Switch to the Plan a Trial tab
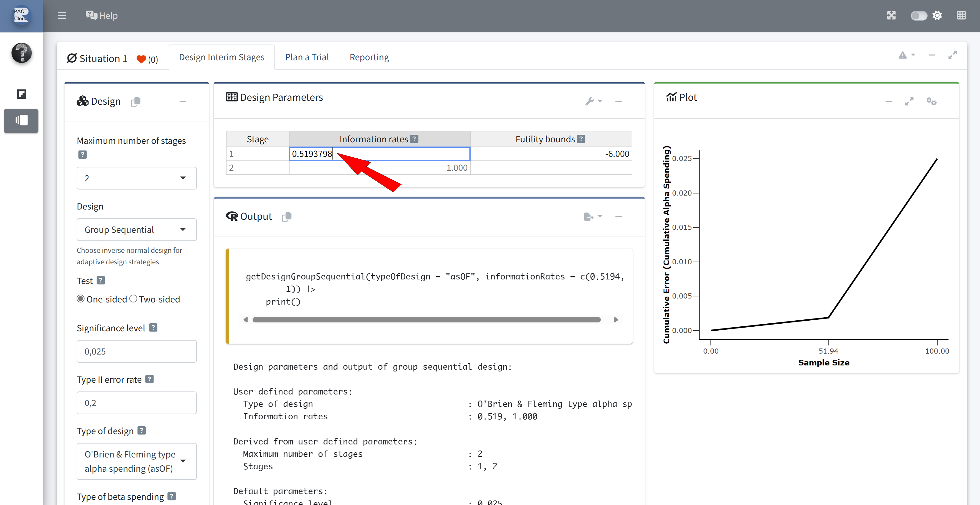Image resolution: width=980 pixels, height=505 pixels. pyautogui.click(x=307, y=57)
